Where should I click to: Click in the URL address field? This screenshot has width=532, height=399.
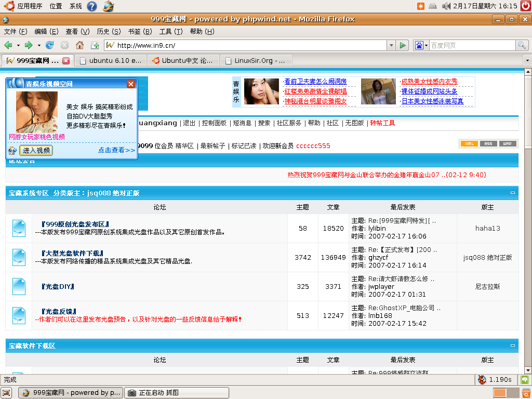pyautogui.click(x=251, y=45)
